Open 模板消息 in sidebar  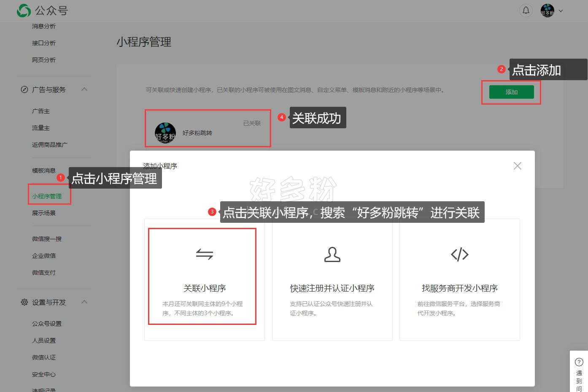pos(44,170)
